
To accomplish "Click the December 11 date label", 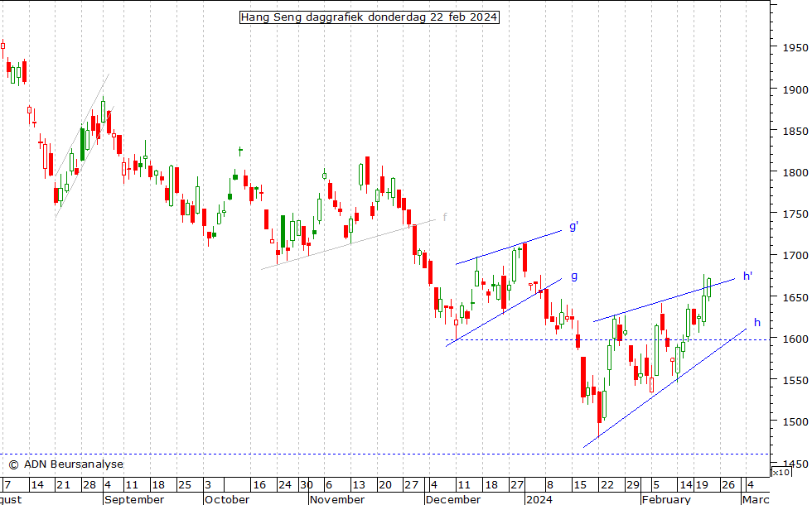I will pos(463,485).
